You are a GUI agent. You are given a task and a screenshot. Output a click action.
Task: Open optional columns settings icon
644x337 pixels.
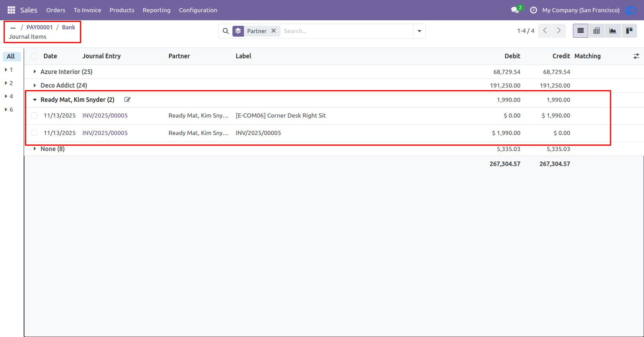pyautogui.click(x=636, y=56)
